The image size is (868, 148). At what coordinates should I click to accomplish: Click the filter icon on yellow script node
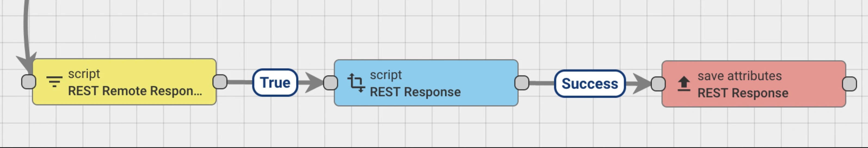point(54,82)
